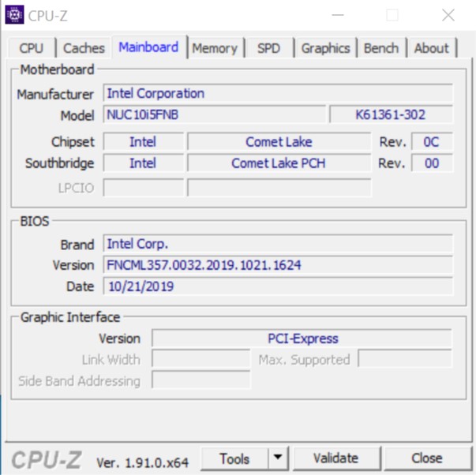This screenshot has width=476, height=475.
Task: Click the BIOS Brand Intel Corp. field
Action: coord(278,244)
